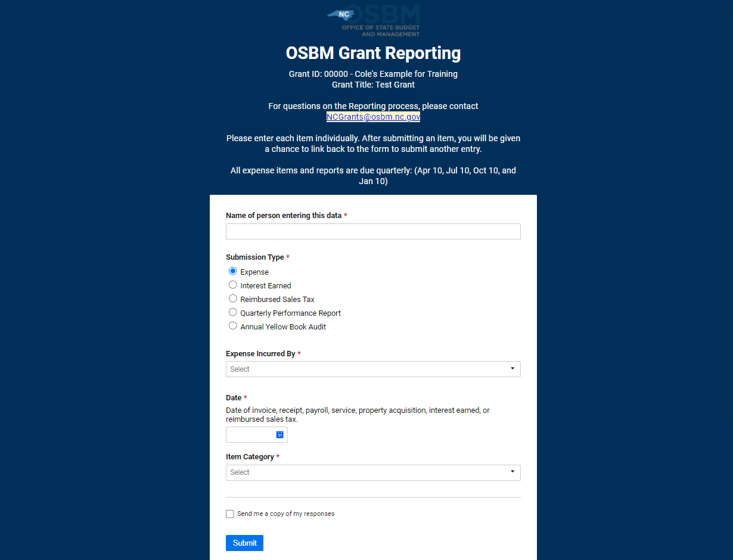Click the dropdown arrow on Expense Incurred By
The width and height of the screenshot is (733, 560).
(x=512, y=369)
